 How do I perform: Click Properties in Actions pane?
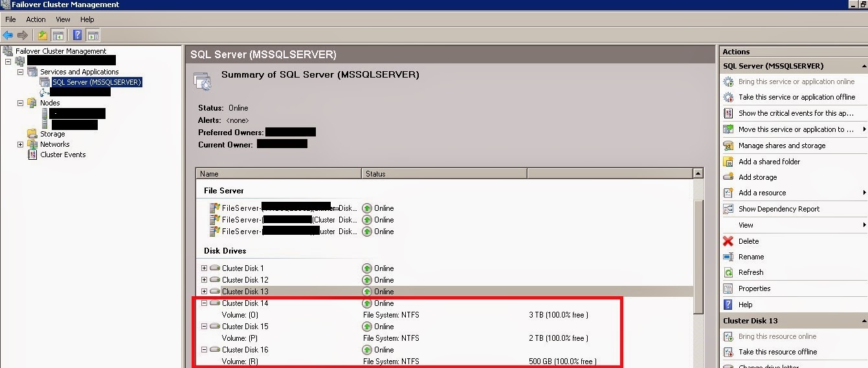click(x=754, y=288)
